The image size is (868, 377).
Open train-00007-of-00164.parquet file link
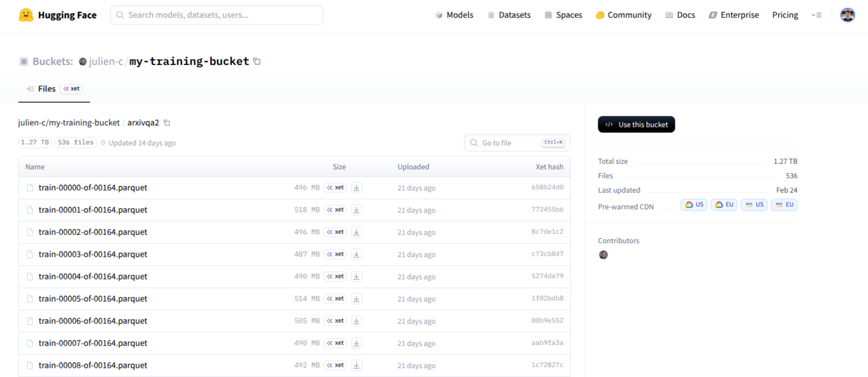(x=93, y=343)
